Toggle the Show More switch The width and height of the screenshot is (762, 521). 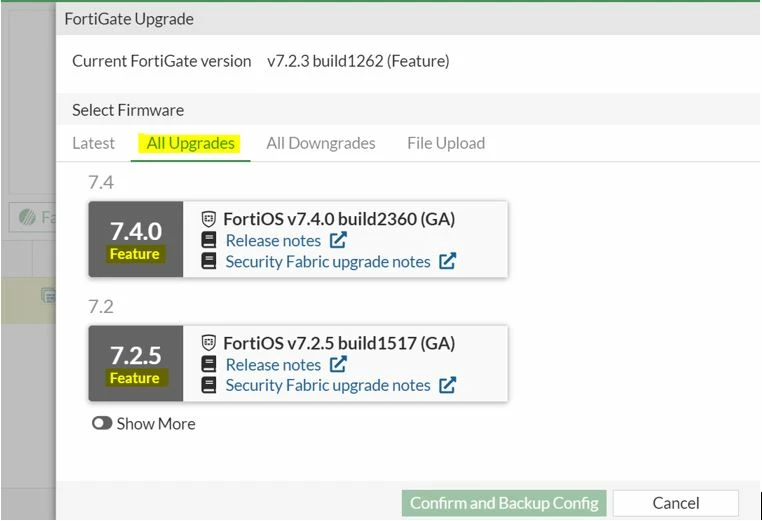point(102,423)
